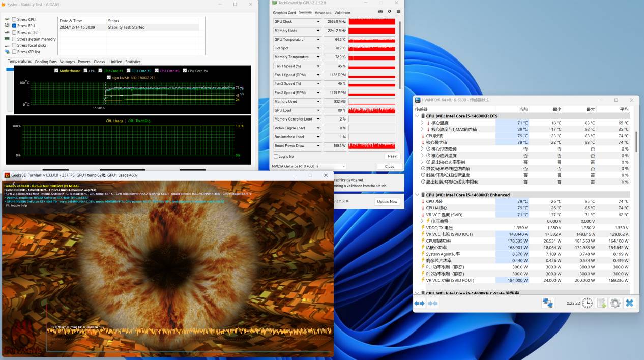Open the Board Power Draw dropdown
The height and width of the screenshot is (360, 644).
click(x=318, y=145)
